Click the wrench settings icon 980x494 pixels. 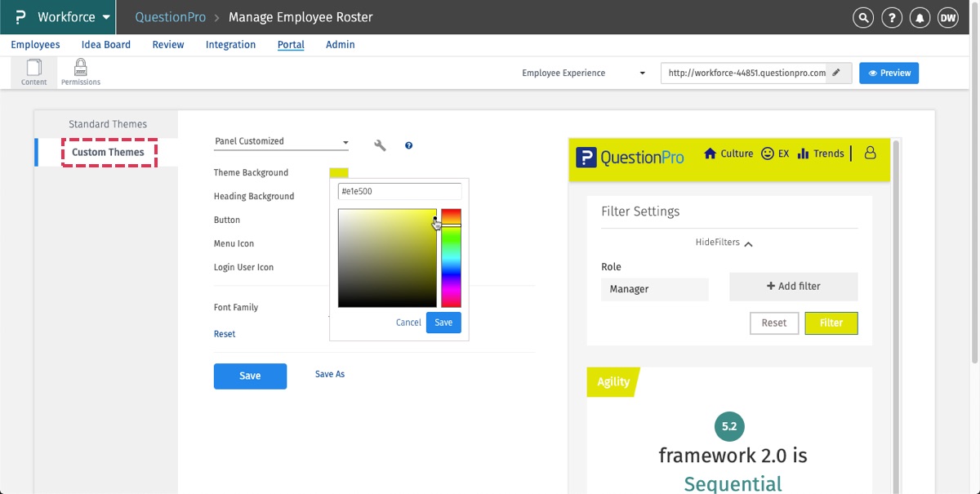click(380, 145)
